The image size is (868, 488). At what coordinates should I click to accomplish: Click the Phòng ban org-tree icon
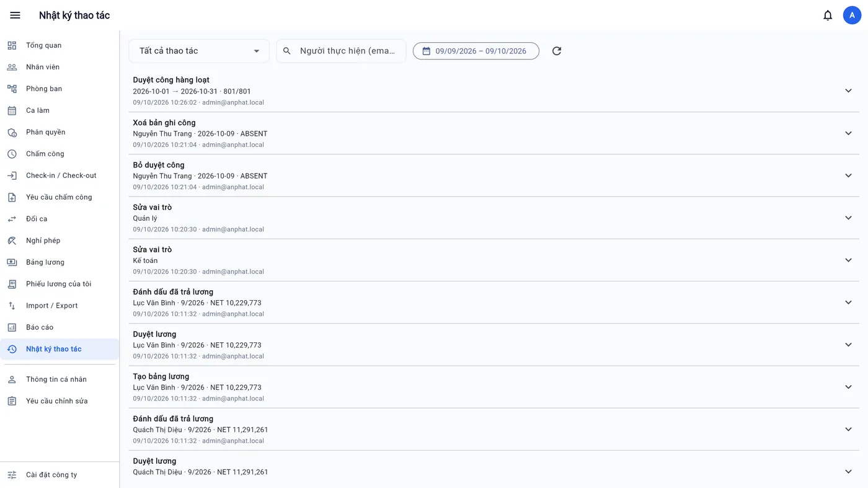point(12,89)
